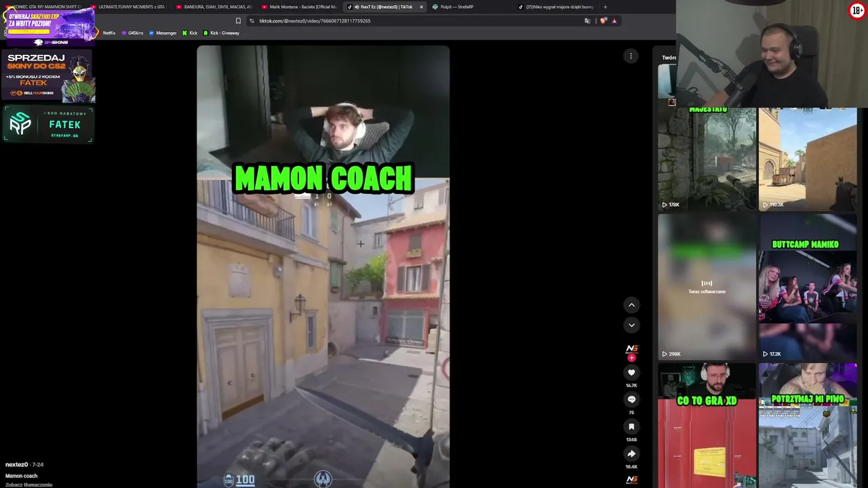The width and height of the screenshot is (868, 488).
Task: Open the POTRZYMAJ MI PIWO video thumbnail
Action: (x=808, y=425)
